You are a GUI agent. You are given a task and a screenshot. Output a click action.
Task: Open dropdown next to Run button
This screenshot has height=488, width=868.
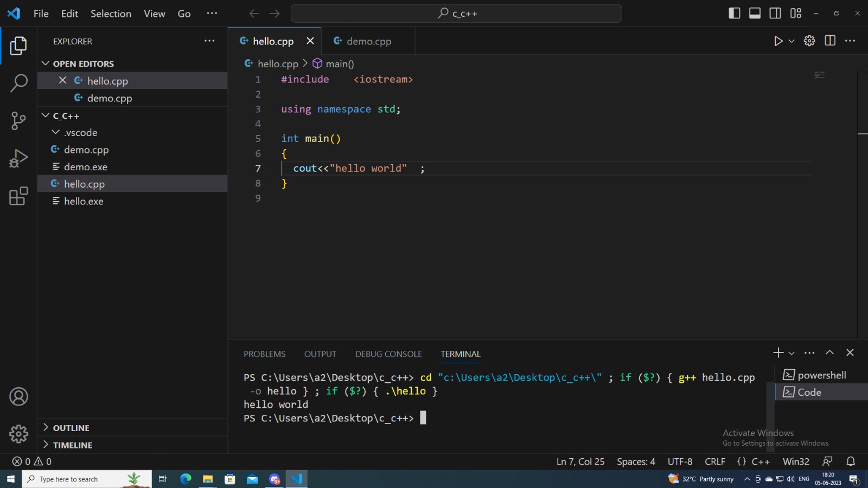pyautogui.click(x=792, y=41)
